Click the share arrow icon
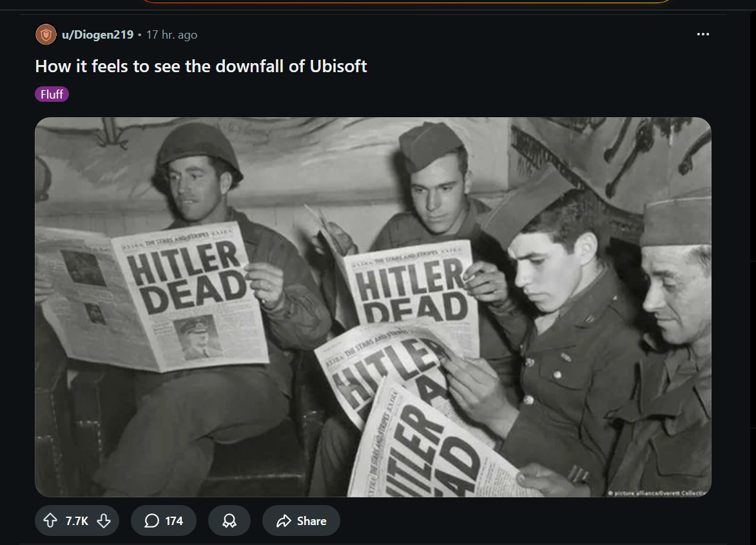This screenshot has width=756, height=545. tap(284, 521)
